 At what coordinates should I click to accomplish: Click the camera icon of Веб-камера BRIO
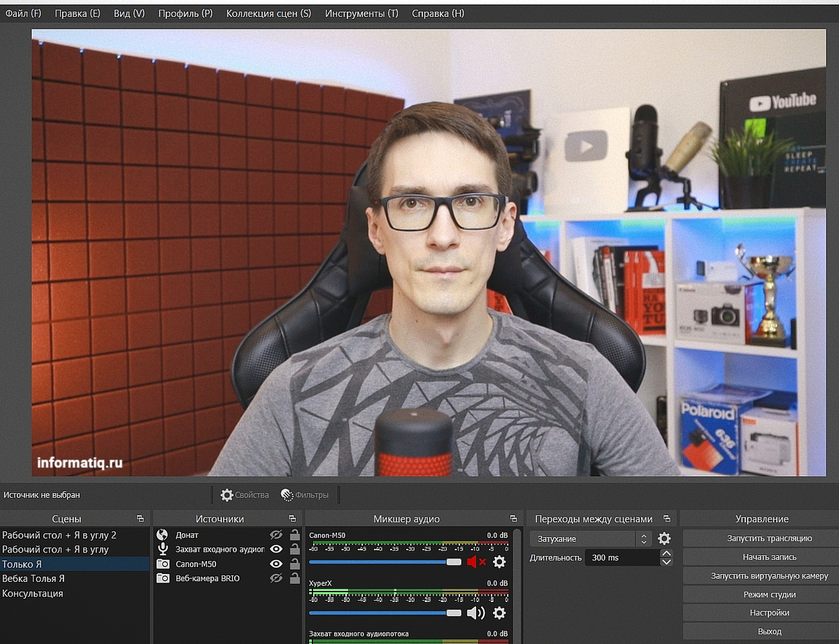point(163,578)
